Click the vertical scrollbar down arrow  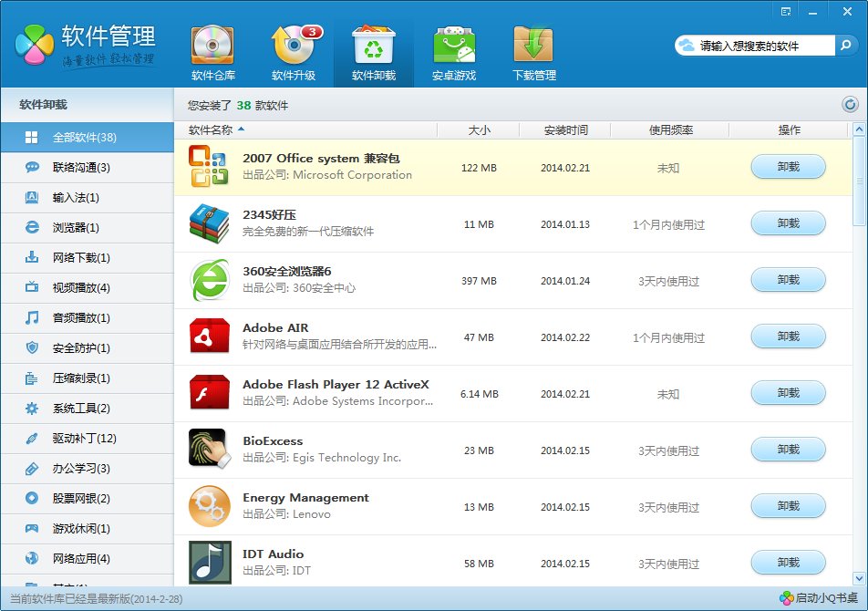[859, 578]
